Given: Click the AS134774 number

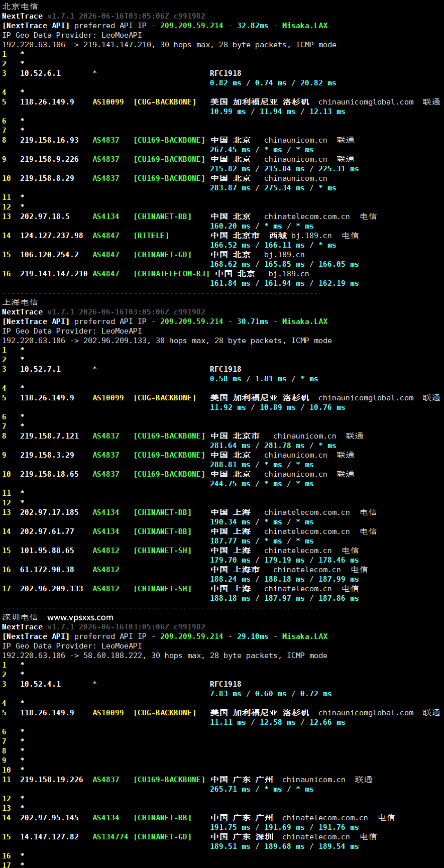Looking at the screenshot, I should click(110, 837).
